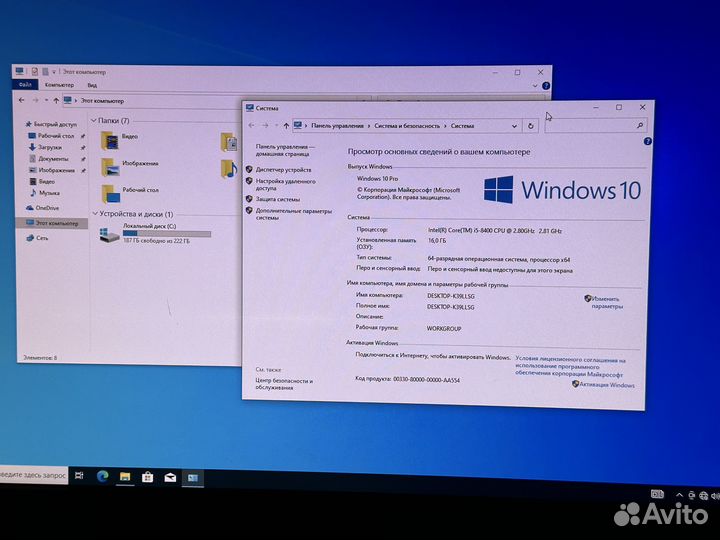720x540 pixels.
Task: Click properties icon in Explorer title bar
Action: point(35,72)
